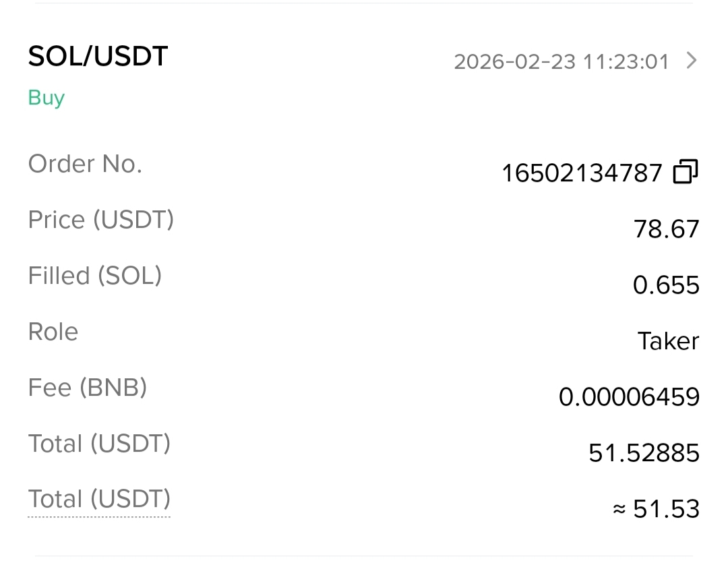Tap the SOL/USDT pair title
Viewport: 728px width, 563px height.
pyautogui.click(x=98, y=57)
